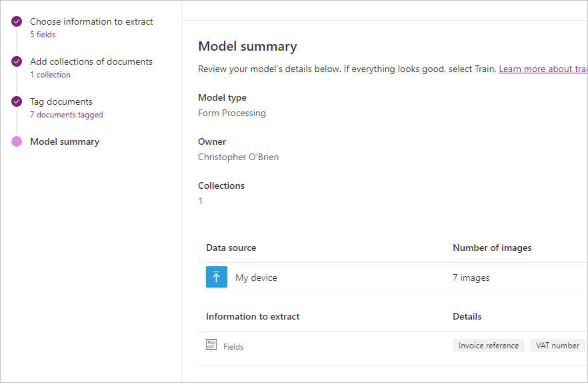Image resolution: width=588 pixels, height=383 pixels.
Task: Click the Number of images column header
Action: [x=492, y=248]
